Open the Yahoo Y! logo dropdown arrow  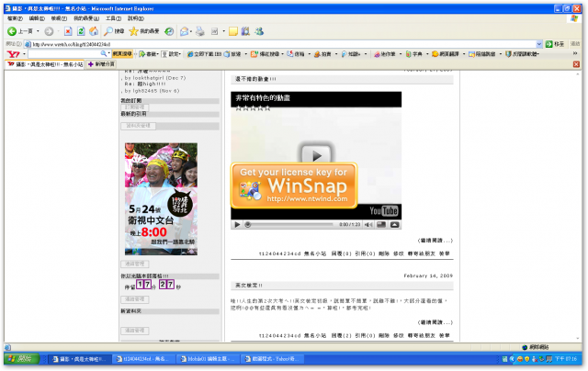point(24,54)
